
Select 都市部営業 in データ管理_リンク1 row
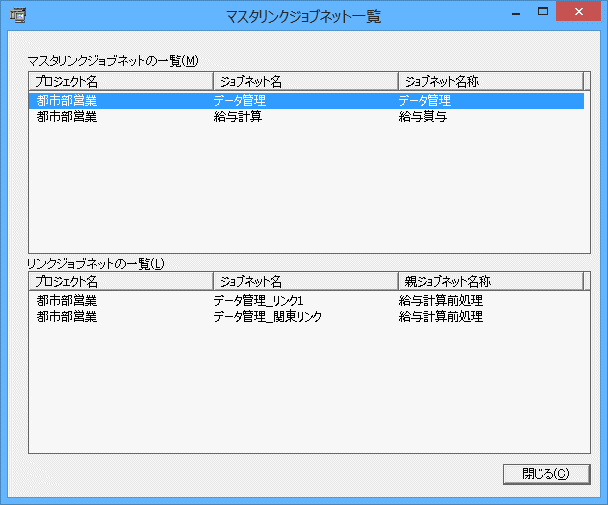[67, 301]
